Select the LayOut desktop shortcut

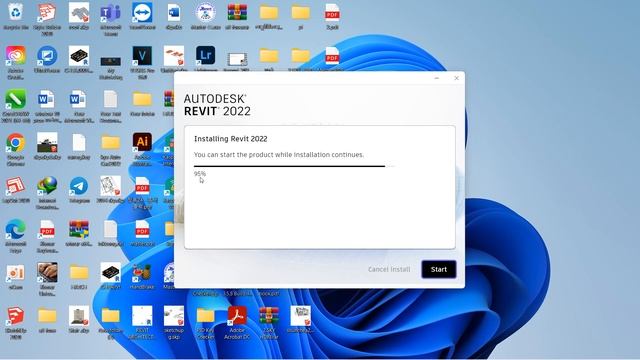(x=16, y=189)
